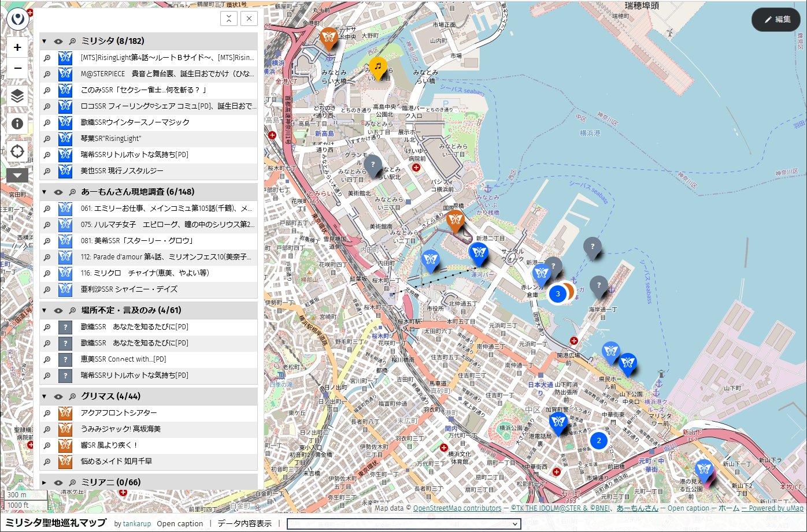Toggle visibility of ミリシタ layer
807x532 pixels.
click(x=58, y=42)
